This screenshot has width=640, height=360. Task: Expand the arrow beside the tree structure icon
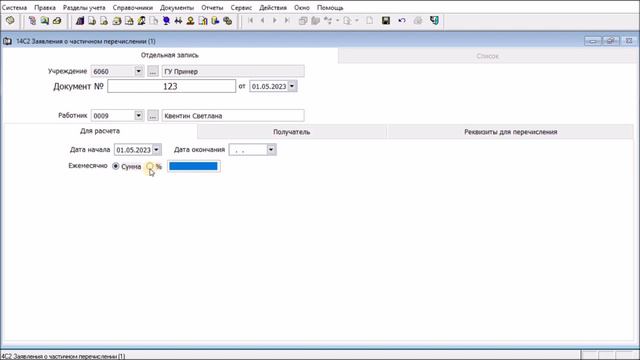[x=337, y=20]
